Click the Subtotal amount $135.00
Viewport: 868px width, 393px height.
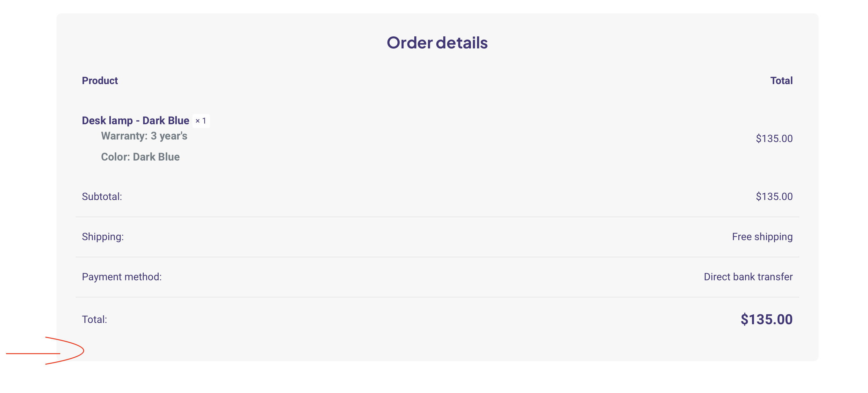click(774, 197)
